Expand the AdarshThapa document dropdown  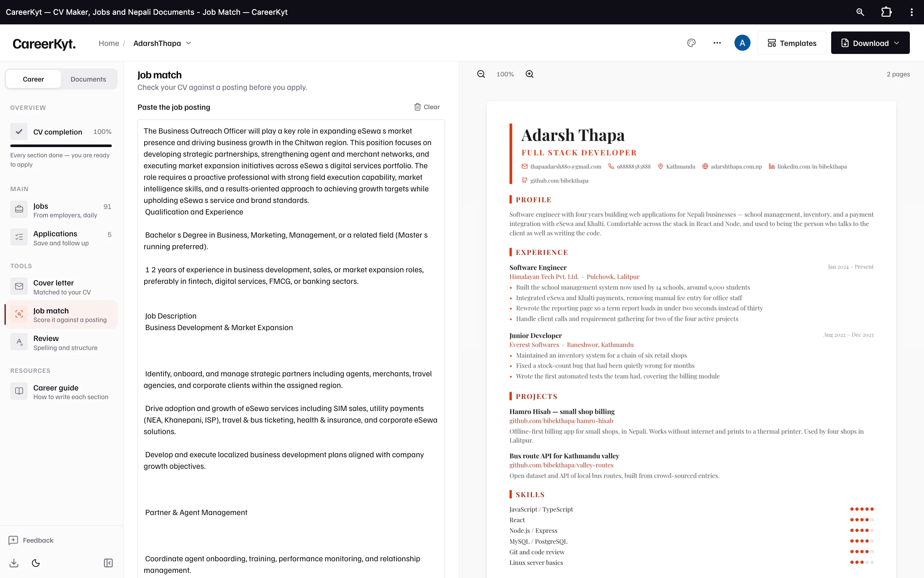(163, 43)
